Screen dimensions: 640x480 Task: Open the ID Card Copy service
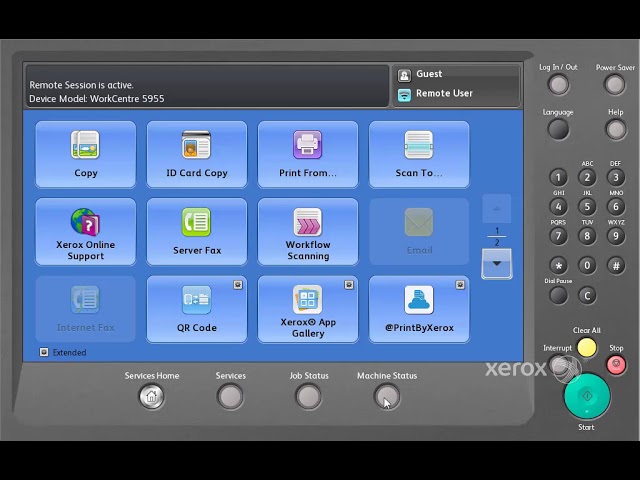[197, 154]
